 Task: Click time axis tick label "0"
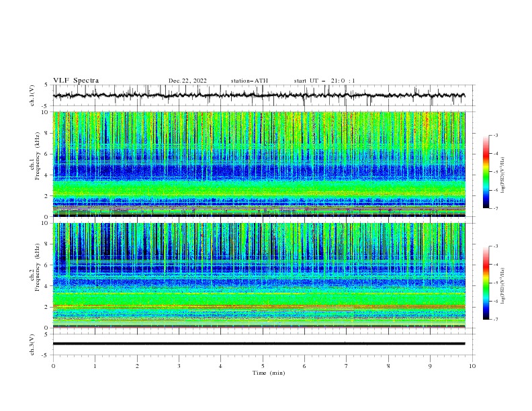pyautogui.click(x=53, y=366)
